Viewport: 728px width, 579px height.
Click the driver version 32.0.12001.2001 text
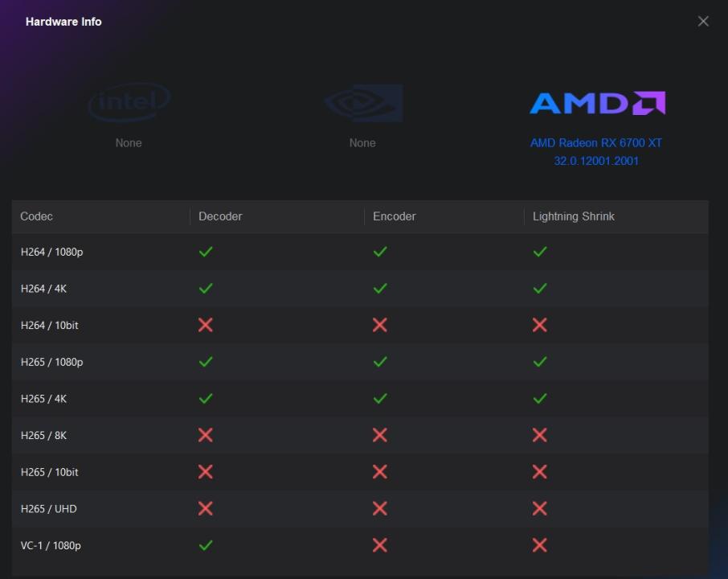pyautogui.click(x=596, y=161)
